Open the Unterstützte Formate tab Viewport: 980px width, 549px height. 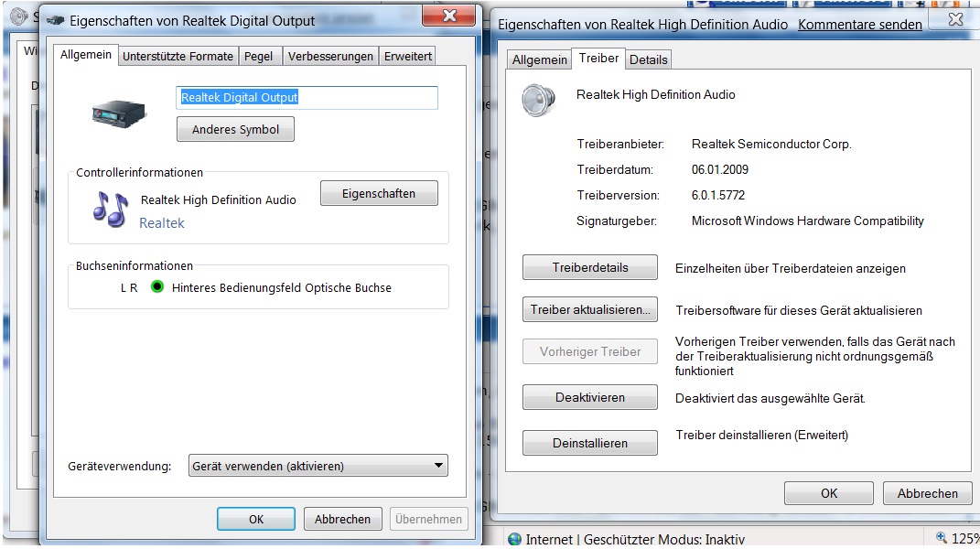tap(178, 57)
